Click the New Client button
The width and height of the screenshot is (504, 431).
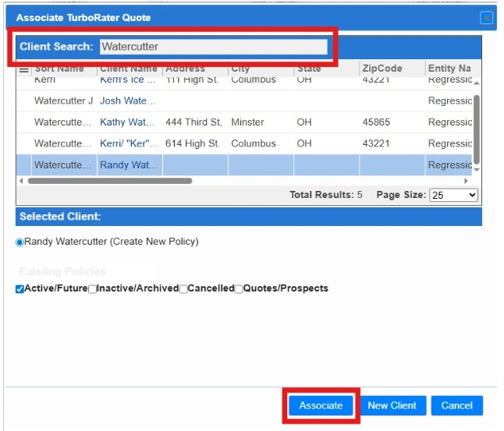point(392,405)
